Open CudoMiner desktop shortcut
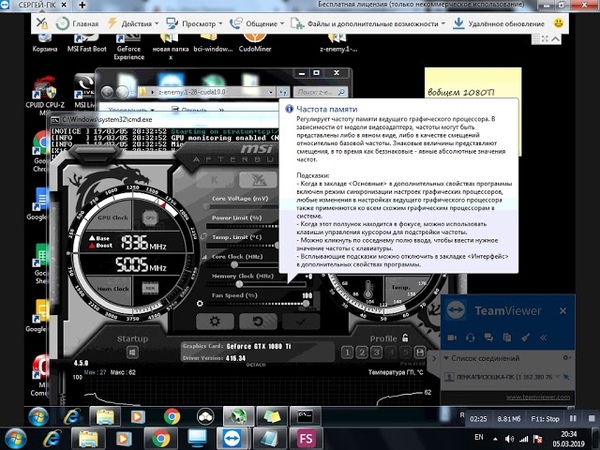This screenshot has height=450, width=600. (x=255, y=43)
